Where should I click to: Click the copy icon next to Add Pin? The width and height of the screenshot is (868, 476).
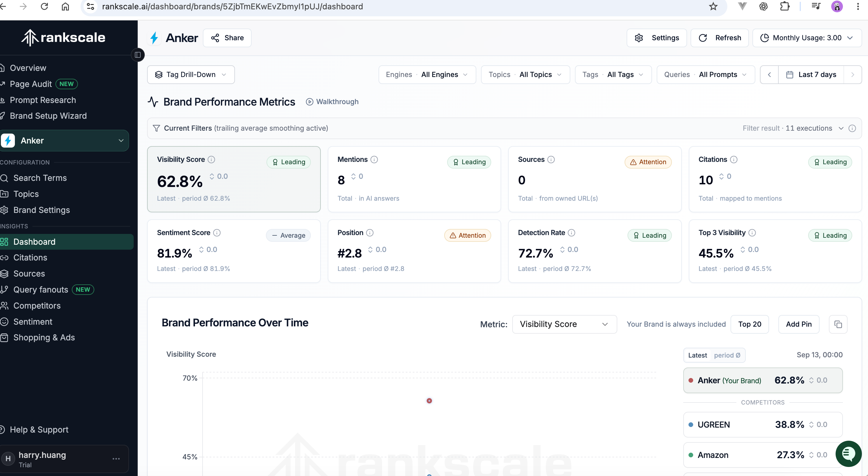(838, 324)
